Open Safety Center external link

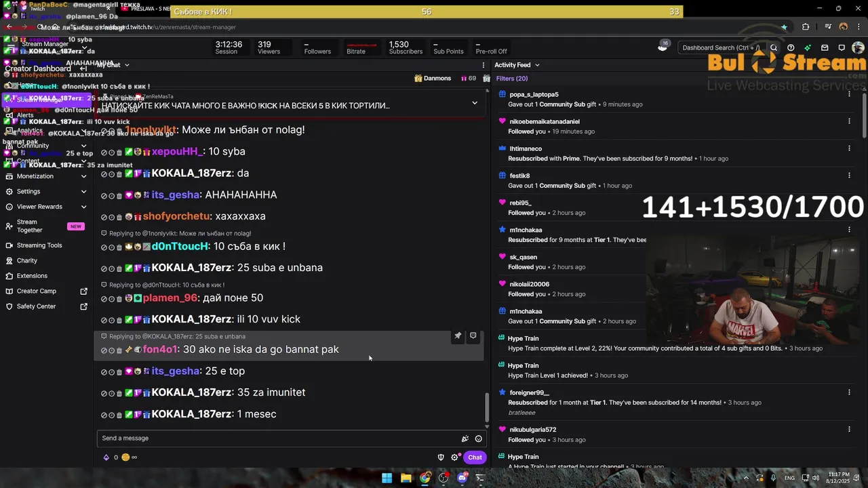[x=47, y=306]
